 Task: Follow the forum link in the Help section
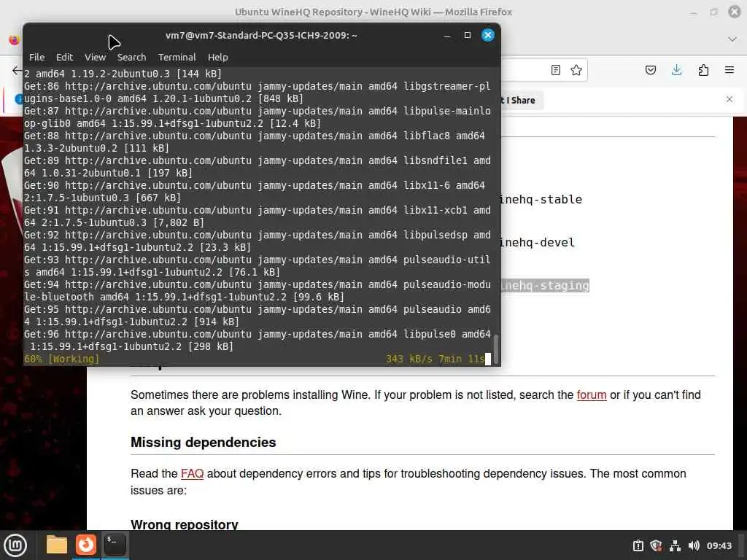(x=591, y=394)
